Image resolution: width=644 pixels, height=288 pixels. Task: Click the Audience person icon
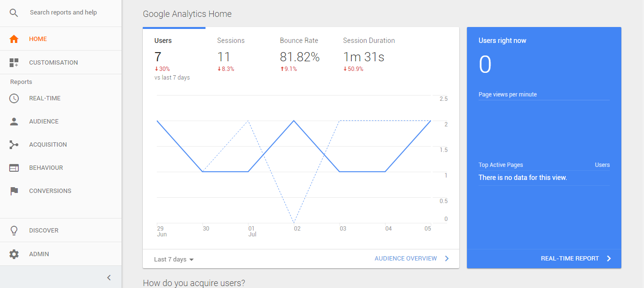[14, 122]
